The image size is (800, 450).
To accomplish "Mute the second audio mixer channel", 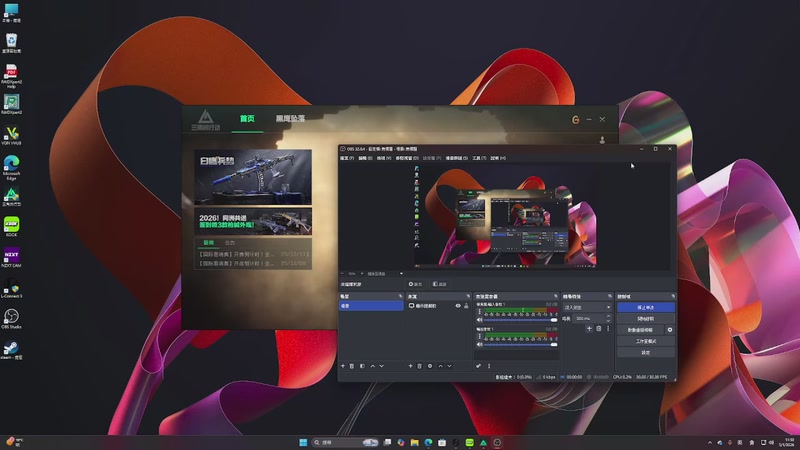I will pyautogui.click(x=480, y=344).
